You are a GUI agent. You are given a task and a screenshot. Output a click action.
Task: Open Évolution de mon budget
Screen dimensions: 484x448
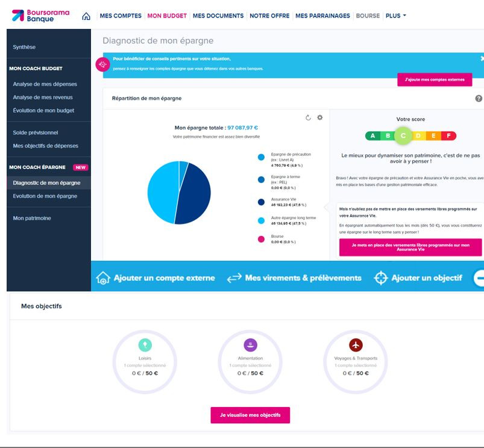[x=43, y=110]
